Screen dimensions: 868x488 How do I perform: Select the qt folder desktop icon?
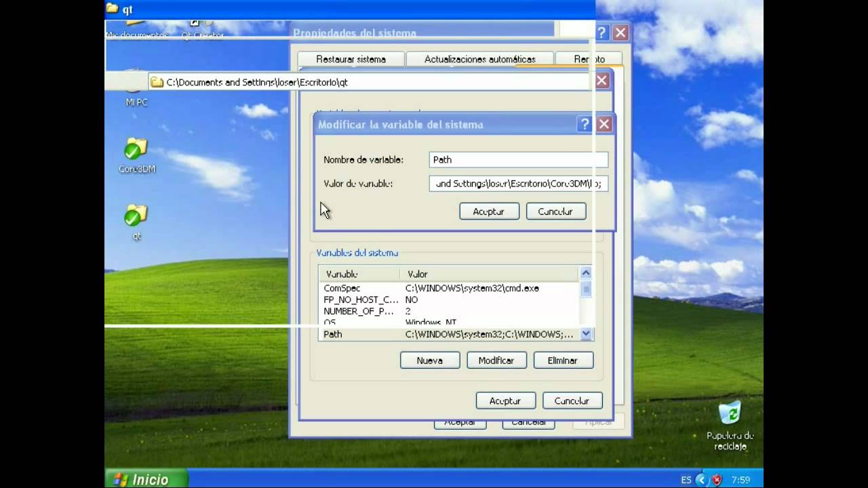[136, 223]
